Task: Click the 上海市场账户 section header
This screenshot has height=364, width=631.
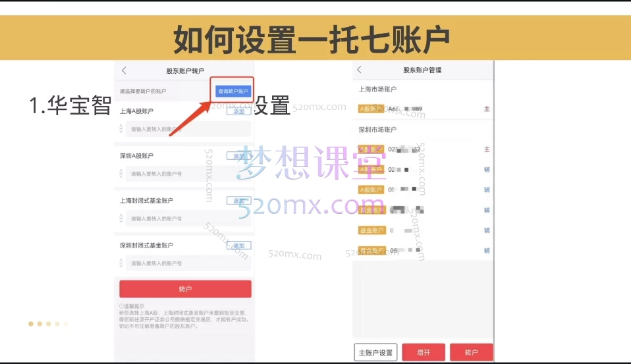Action: click(377, 90)
